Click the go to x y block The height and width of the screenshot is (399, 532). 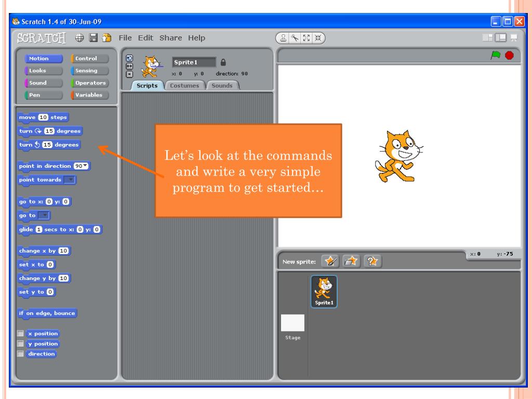tap(44, 202)
